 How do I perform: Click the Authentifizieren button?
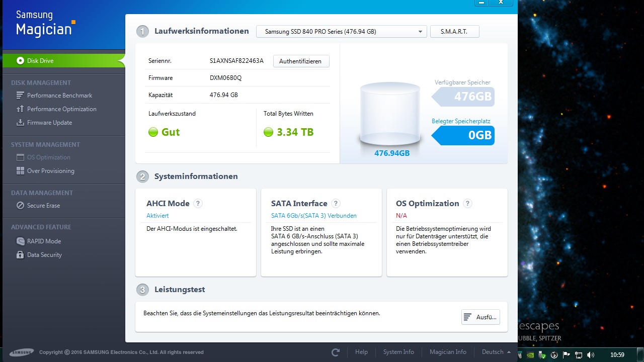point(301,61)
